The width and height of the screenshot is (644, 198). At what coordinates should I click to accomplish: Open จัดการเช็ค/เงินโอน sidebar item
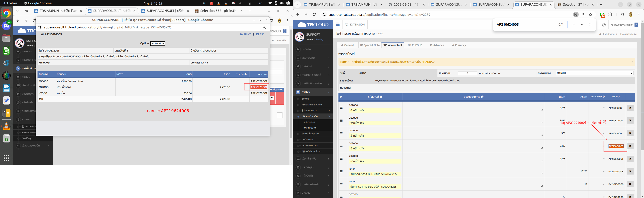pos(310,134)
